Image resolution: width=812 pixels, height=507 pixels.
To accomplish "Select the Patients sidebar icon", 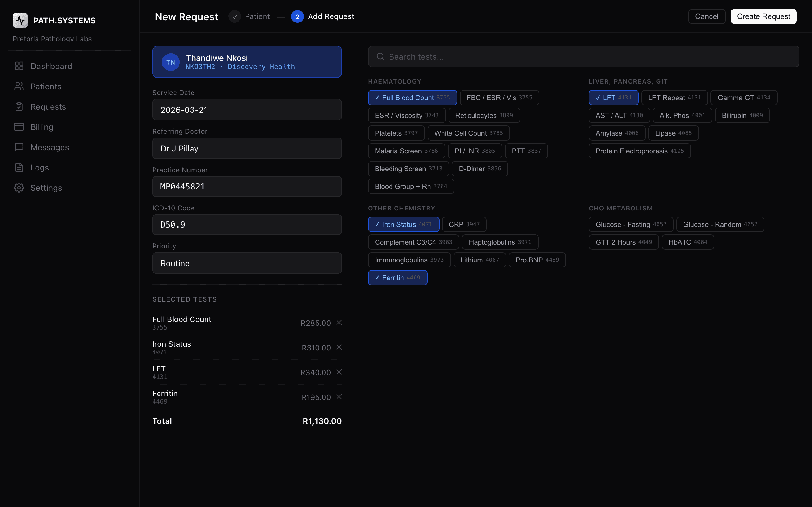I will 19,86.
